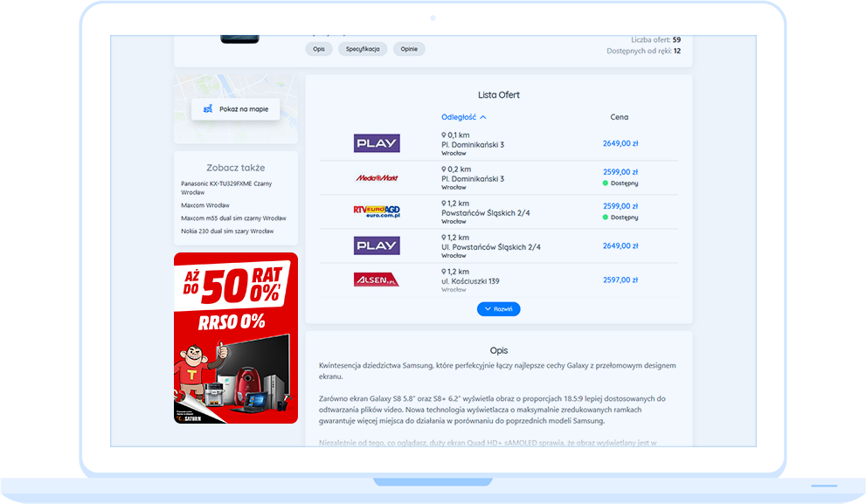Click the Saturn 50 rat 0% ad banner
The height and width of the screenshot is (504, 866).
pyautogui.click(x=236, y=338)
